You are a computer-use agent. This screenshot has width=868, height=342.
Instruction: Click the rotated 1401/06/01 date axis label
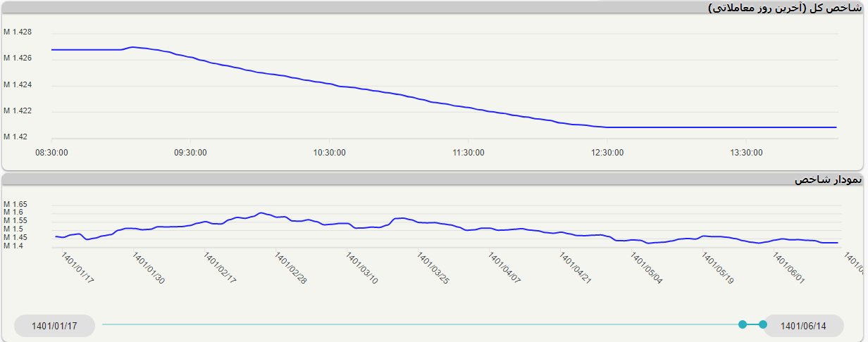[788, 269]
